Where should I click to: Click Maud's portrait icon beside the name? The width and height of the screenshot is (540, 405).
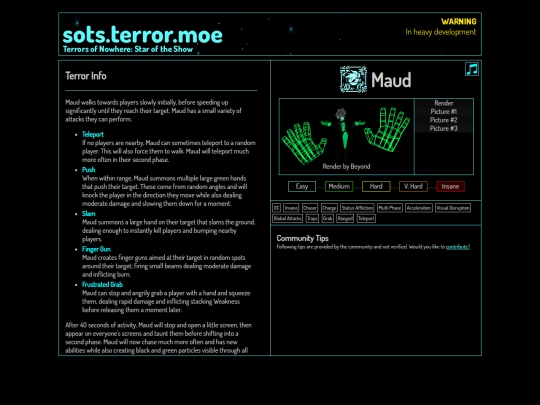pos(353,80)
